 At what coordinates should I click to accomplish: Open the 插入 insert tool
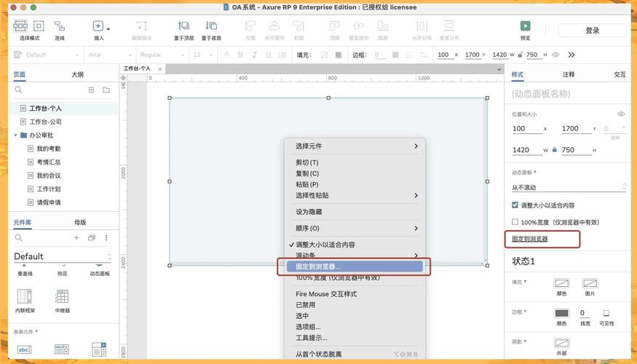98,26
